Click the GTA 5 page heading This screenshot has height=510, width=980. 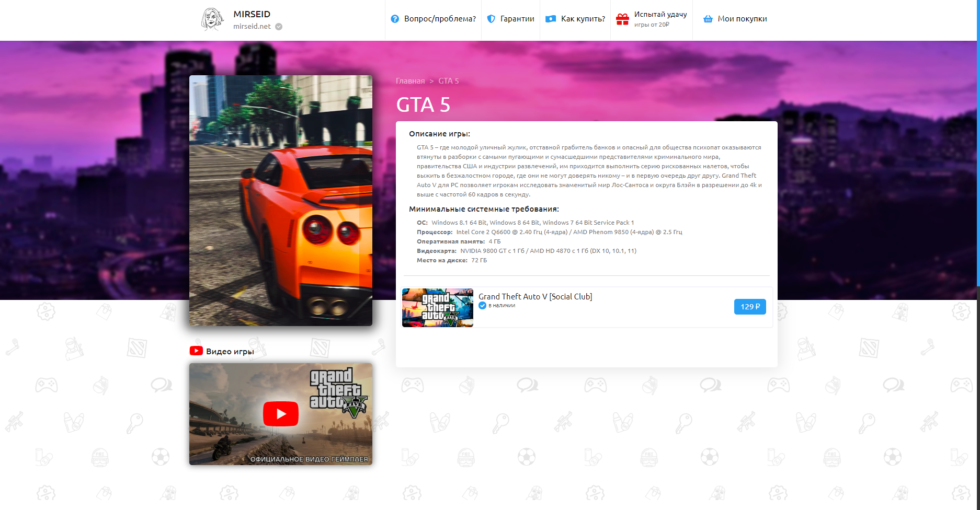[x=423, y=105]
